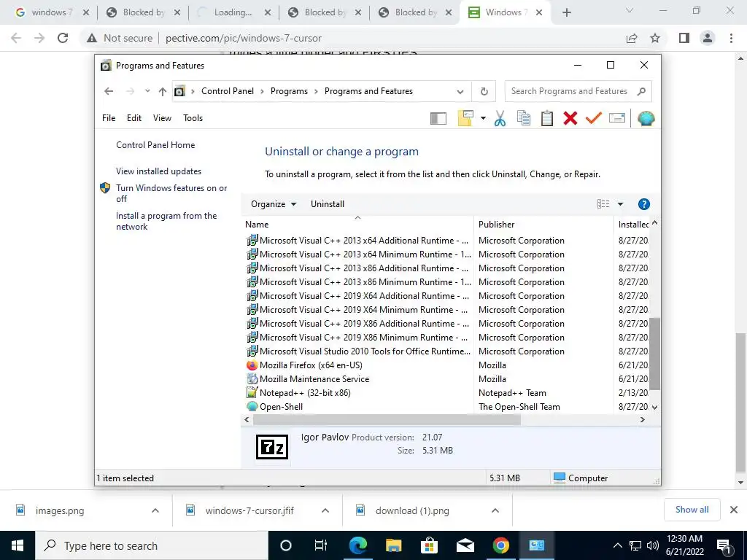Open the blue Help question mark icon
Viewport: 747px width, 560px height.
pos(643,204)
